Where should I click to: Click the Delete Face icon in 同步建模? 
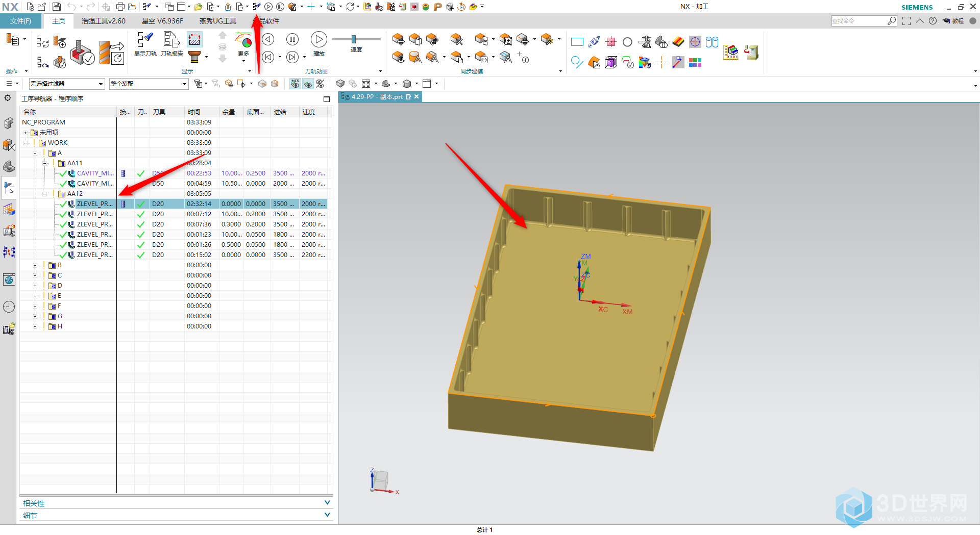(x=457, y=40)
